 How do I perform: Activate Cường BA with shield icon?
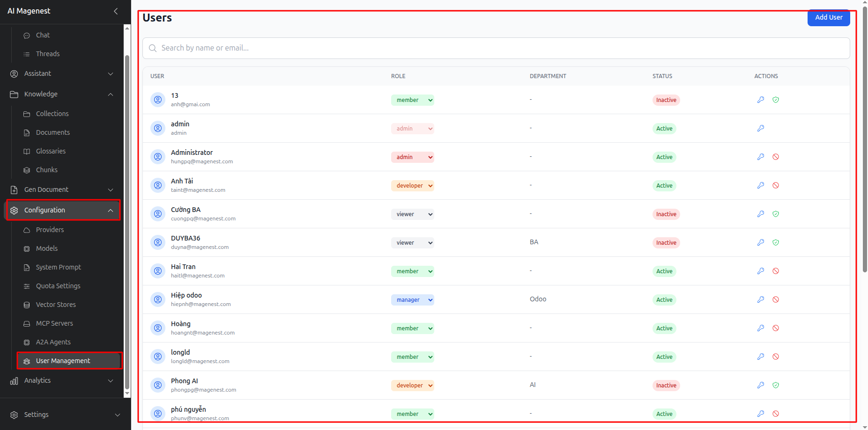(776, 214)
